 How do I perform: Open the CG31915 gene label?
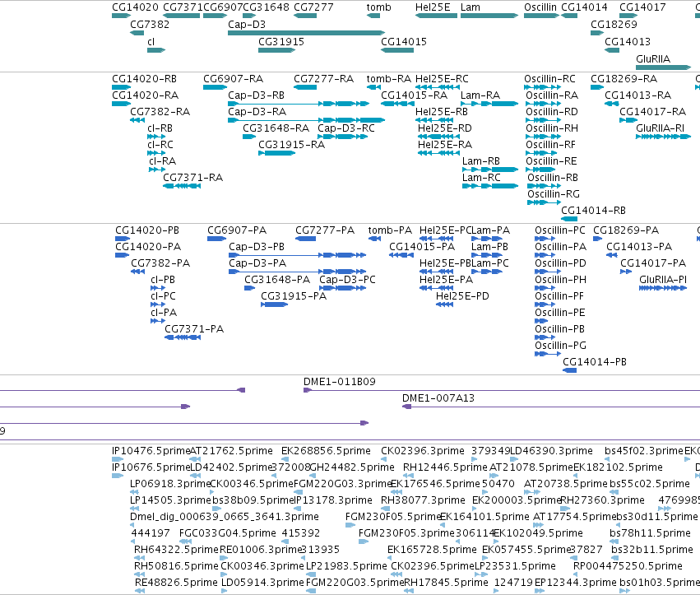(281, 41)
